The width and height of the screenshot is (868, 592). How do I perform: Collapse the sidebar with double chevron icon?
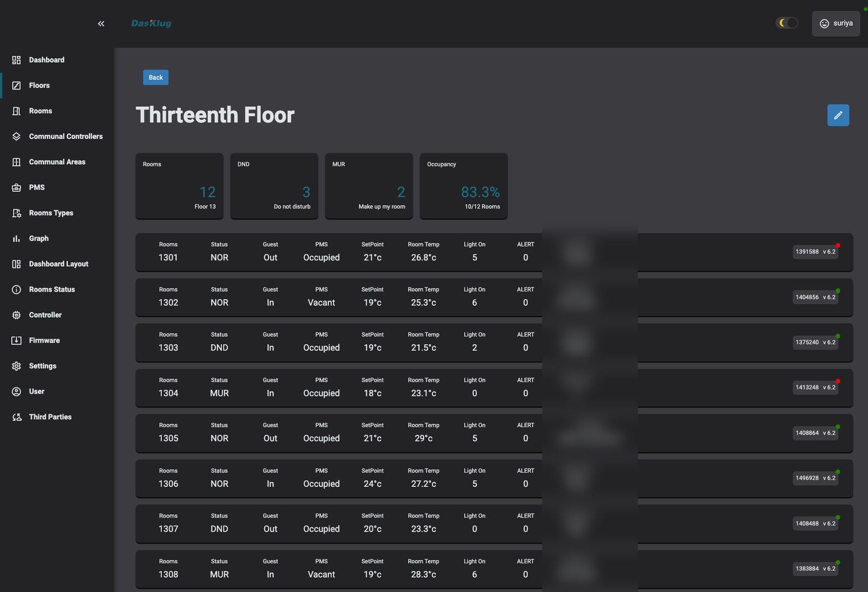[x=101, y=23]
